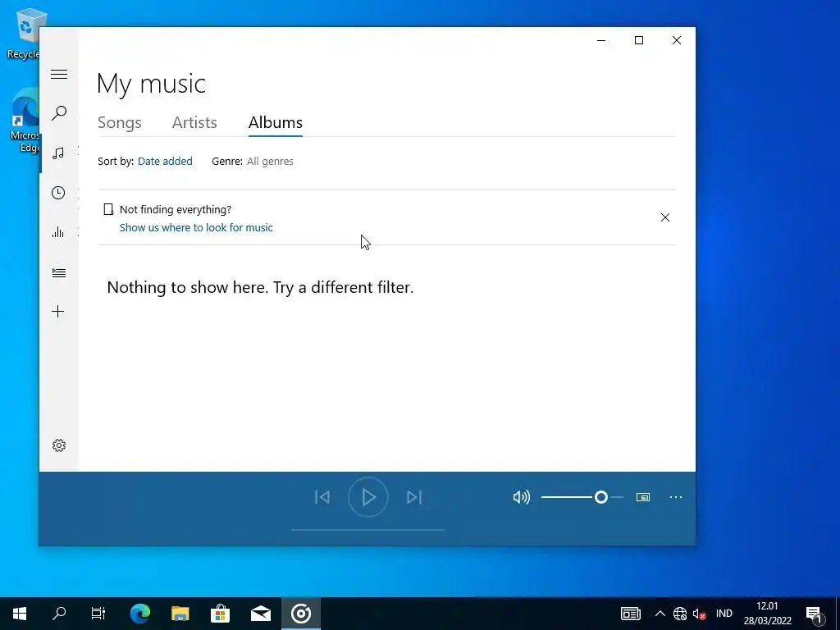Skip to previous track
The width and height of the screenshot is (840, 630).
click(x=322, y=497)
